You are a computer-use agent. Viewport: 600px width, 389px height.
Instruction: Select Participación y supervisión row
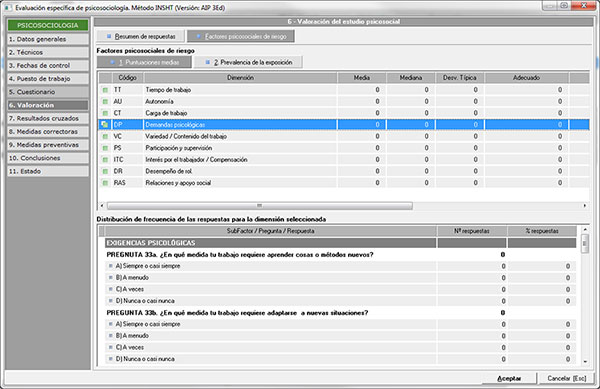[x=344, y=148]
